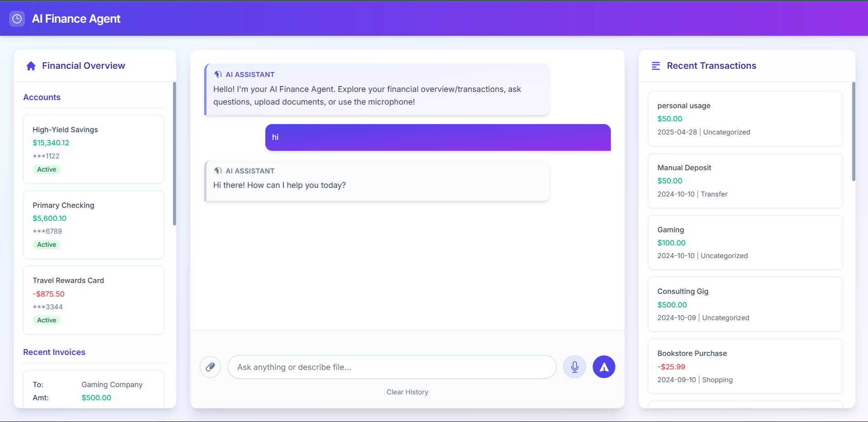
Task: Click the AI Finance Agent title
Action: pos(76,19)
